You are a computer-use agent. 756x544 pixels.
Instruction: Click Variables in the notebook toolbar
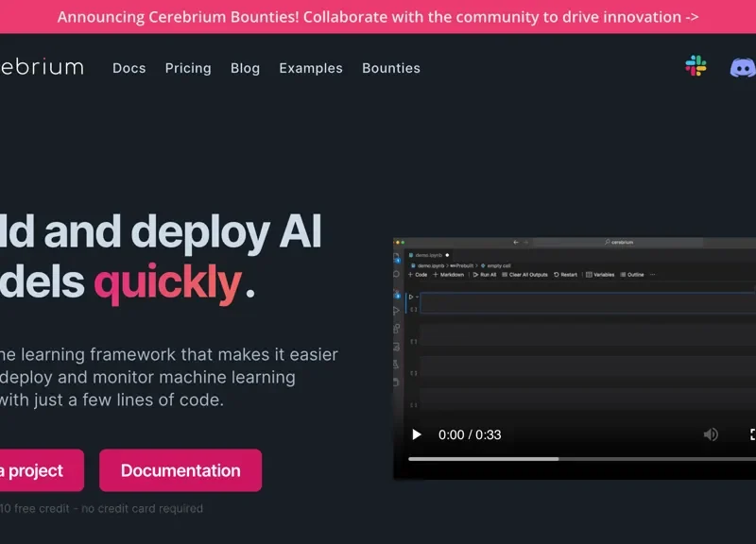600,275
